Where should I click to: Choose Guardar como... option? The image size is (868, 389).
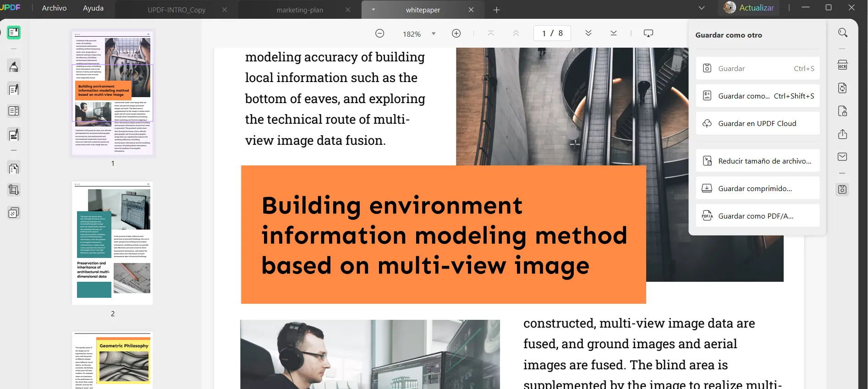pyautogui.click(x=758, y=96)
